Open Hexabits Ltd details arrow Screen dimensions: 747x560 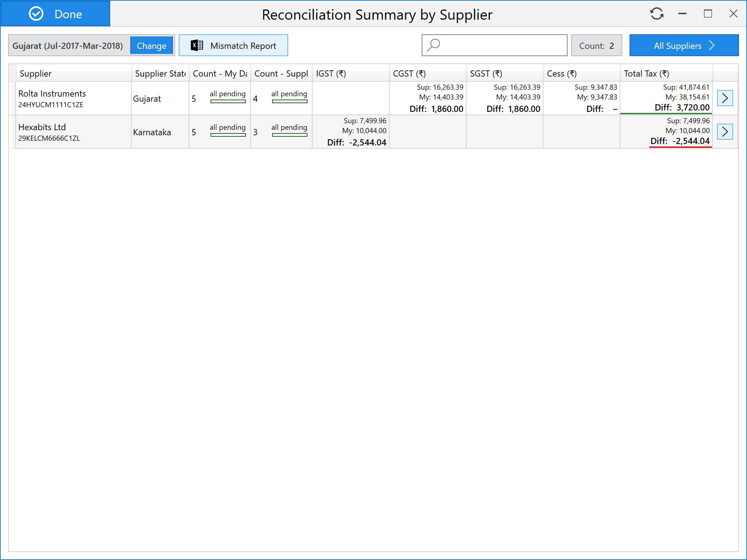pos(725,132)
